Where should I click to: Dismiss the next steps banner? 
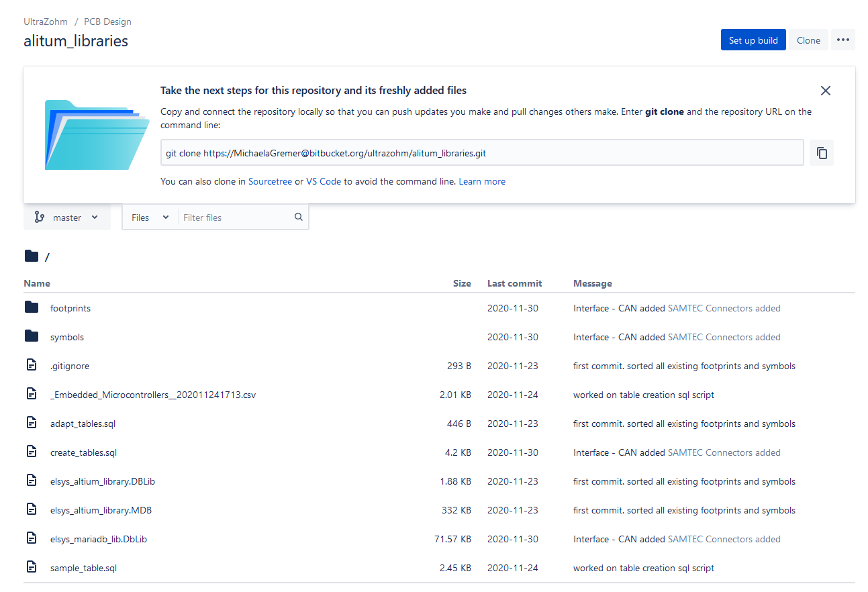click(x=825, y=90)
